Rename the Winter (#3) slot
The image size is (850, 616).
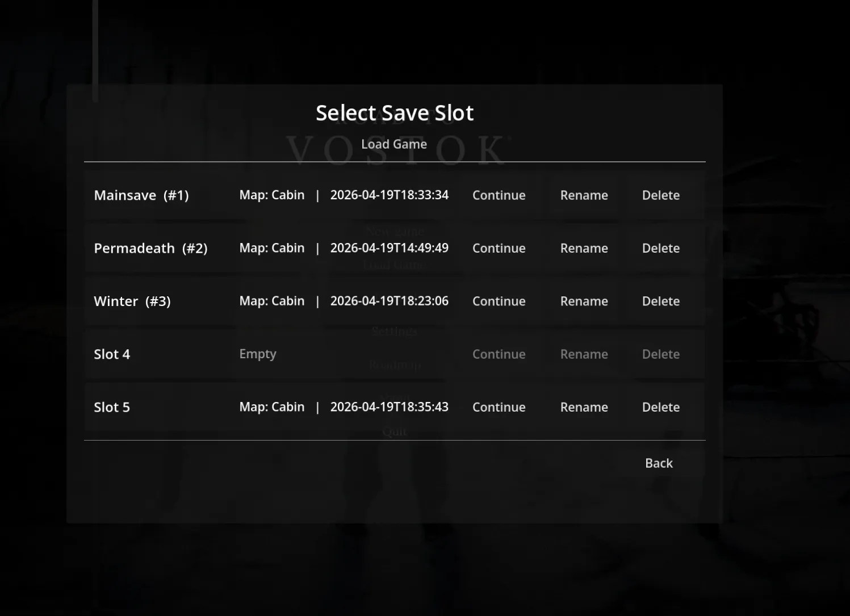pos(584,301)
